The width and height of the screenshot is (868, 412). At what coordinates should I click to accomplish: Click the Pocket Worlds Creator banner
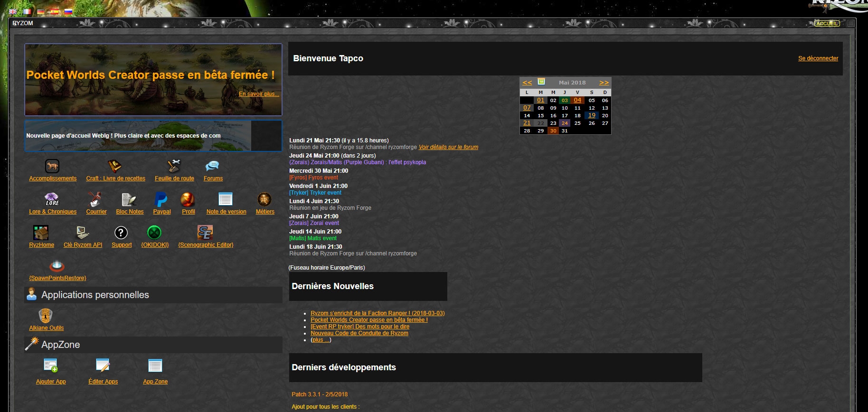pyautogui.click(x=153, y=80)
